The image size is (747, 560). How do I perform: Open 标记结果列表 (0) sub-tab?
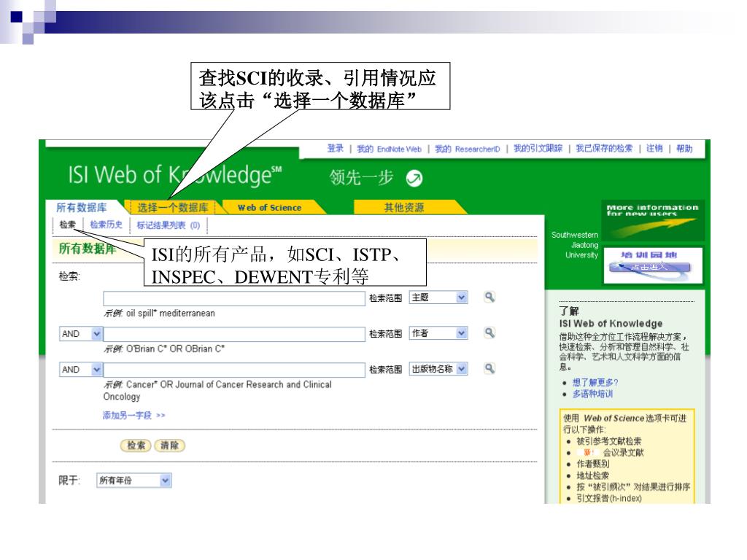point(169,225)
